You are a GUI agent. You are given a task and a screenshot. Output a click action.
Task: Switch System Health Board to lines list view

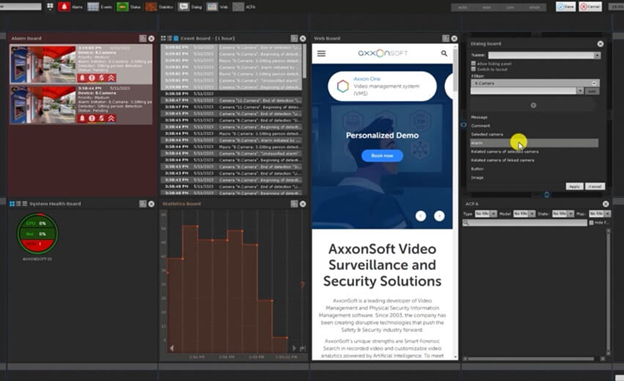click(25, 204)
